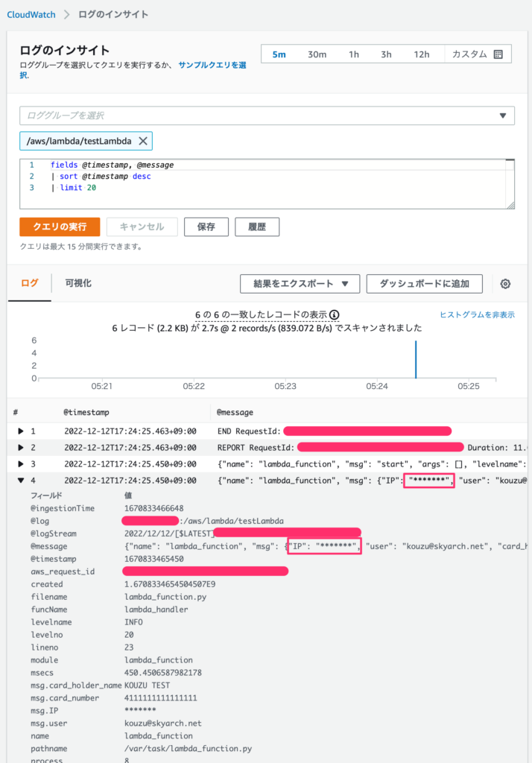532x763 pixels.
Task: Click the resize handle of query editor
Action: point(510,206)
